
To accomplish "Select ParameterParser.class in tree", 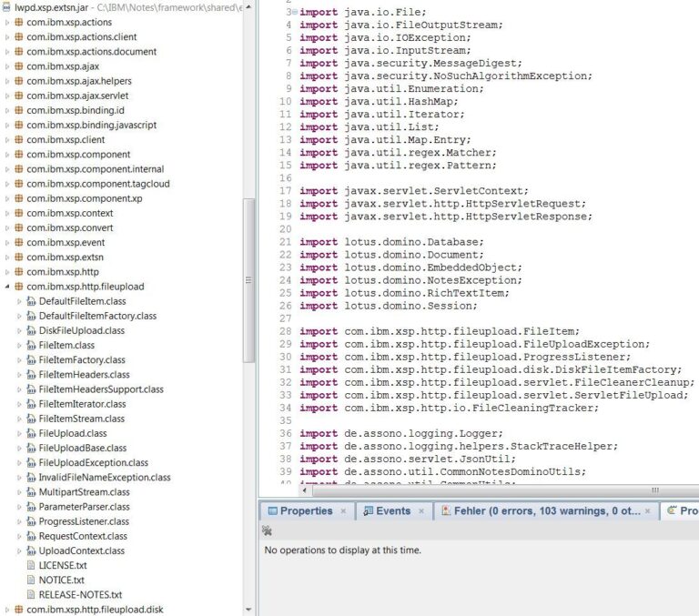I will (x=85, y=507).
